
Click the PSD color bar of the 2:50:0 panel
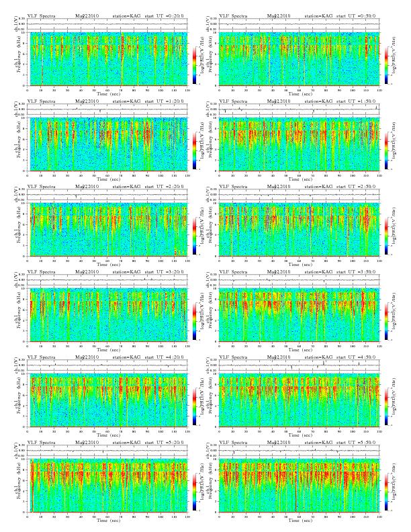click(387, 236)
